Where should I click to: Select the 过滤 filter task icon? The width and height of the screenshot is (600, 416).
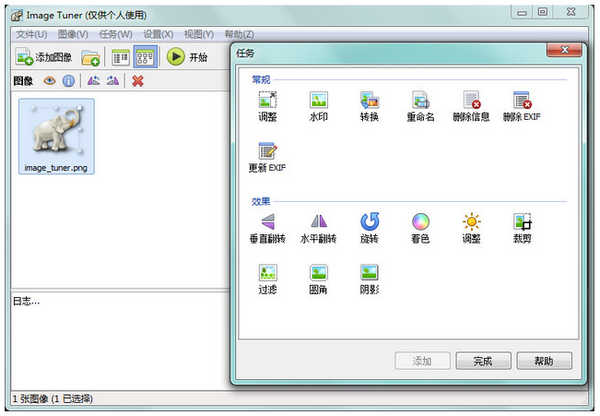[x=267, y=279]
